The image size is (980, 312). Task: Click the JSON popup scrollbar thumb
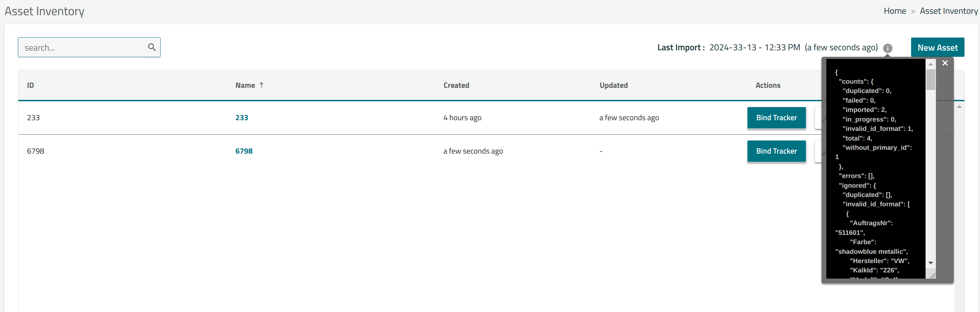pyautogui.click(x=930, y=79)
